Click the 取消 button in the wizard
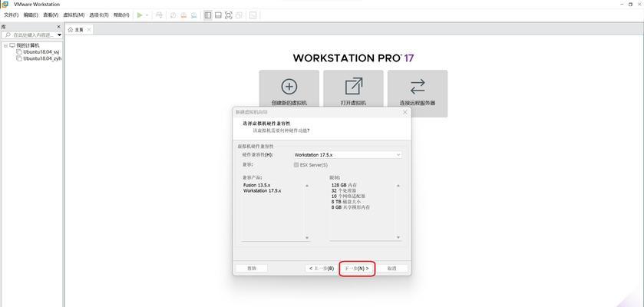This screenshot has width=644, height=307. point(391,268)
